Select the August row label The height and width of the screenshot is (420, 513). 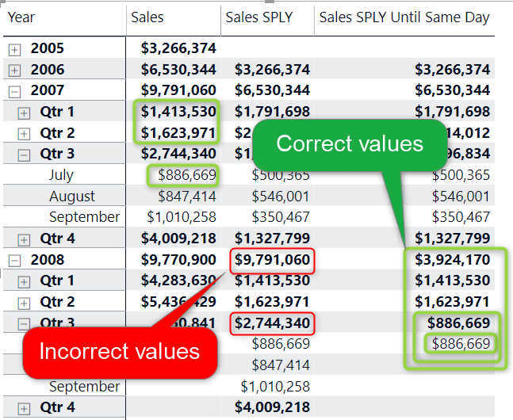[72, 197]
